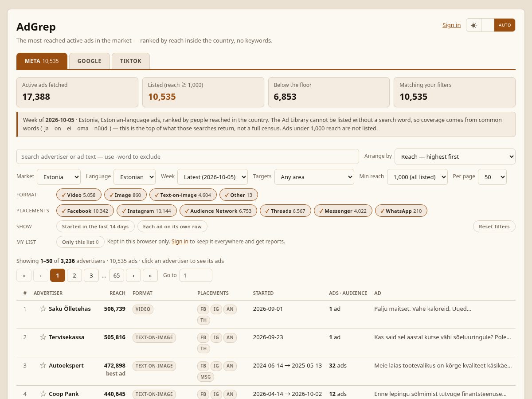Toggle the Audience Network placement filter

coord(218,211)
